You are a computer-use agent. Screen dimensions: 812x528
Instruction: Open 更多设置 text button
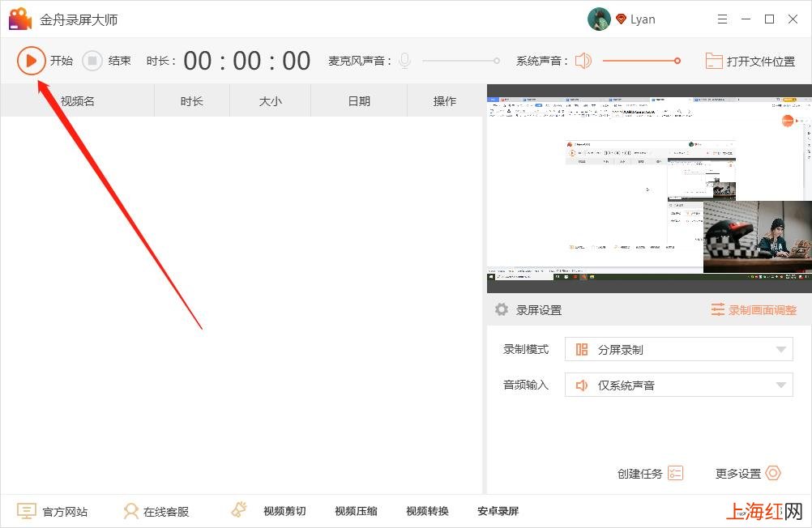(x=738, y=474)
